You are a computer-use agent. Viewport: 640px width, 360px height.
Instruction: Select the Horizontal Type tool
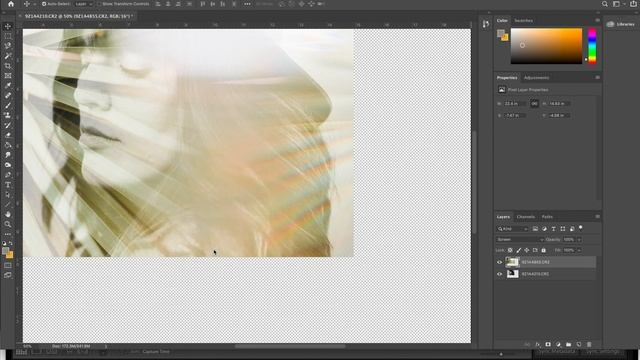(x=8, y=185)
